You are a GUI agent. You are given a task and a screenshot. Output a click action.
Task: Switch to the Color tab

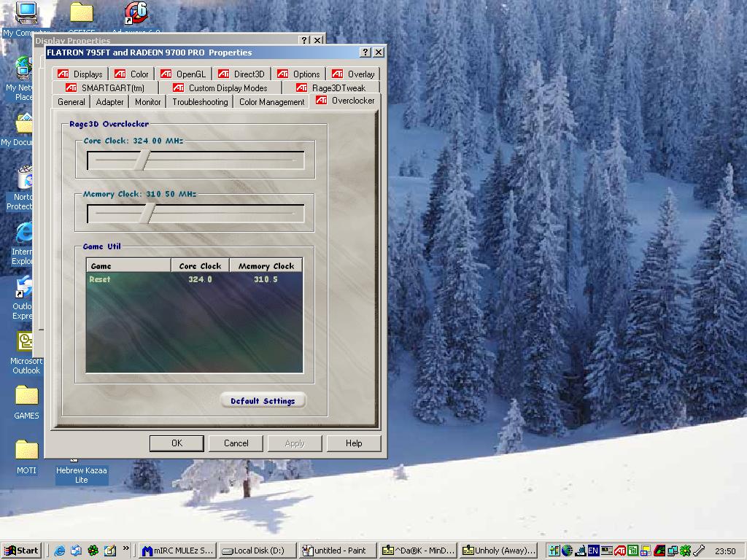pyautogui.click(x=131, y=74)
